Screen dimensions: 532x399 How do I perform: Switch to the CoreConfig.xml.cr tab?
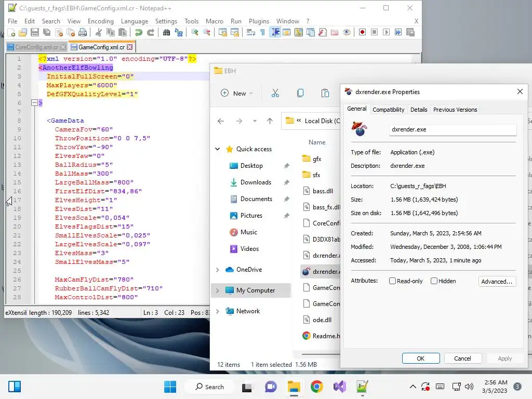[x=37, y=47]
